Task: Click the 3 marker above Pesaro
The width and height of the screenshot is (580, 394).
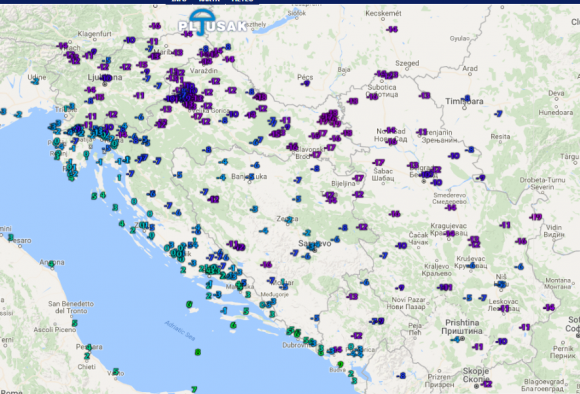Action: click(x=11, y=237)
